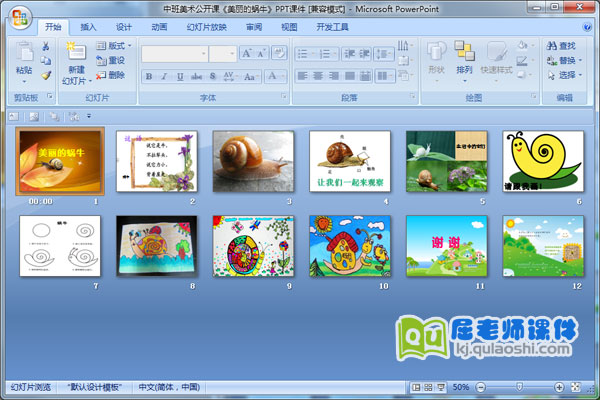Switch to the Animations tab
This screenshot has width=600, height=400.
(x=159, y=27)
